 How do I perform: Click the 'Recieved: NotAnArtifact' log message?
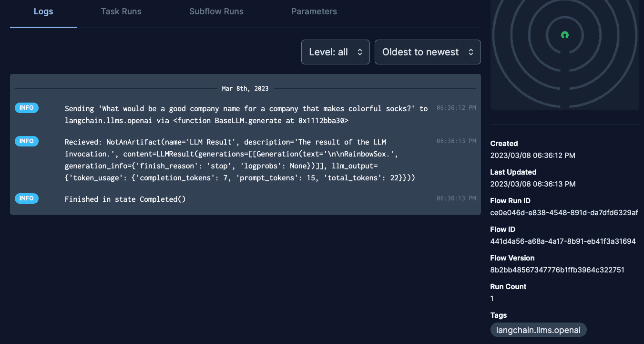coord(240,160)
